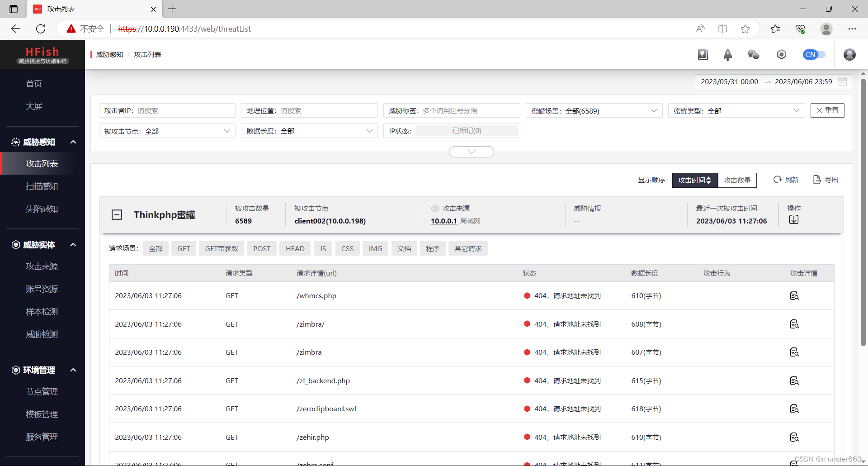Open the 蜜罐类型 dropdown
The height and width of the screenshot is (466, 868).
click(736, 111)
